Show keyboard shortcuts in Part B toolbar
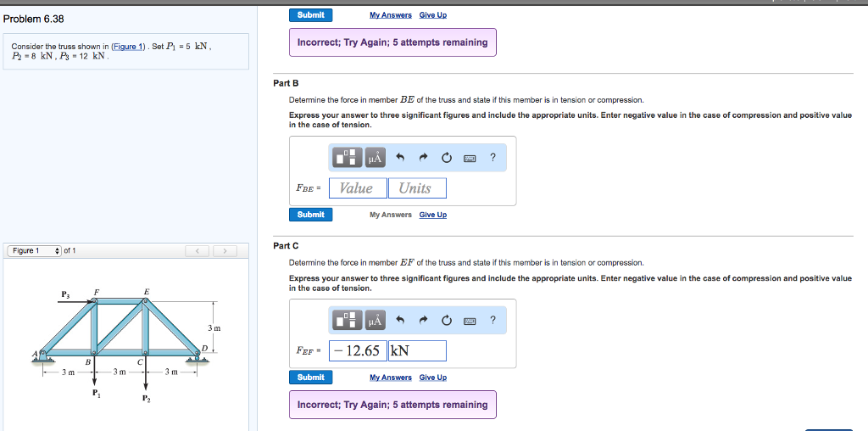 click(x=470, y=159)
